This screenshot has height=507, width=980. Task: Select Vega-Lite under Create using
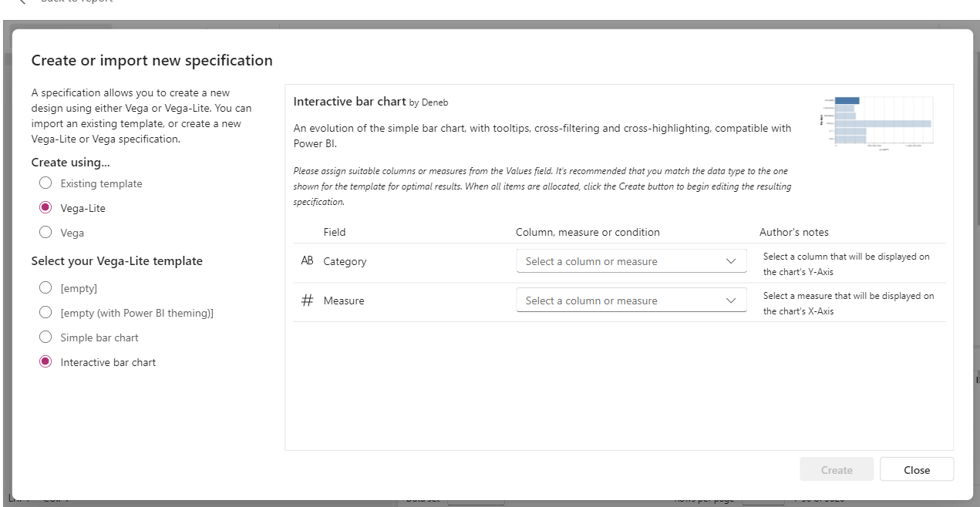point(45,207)
